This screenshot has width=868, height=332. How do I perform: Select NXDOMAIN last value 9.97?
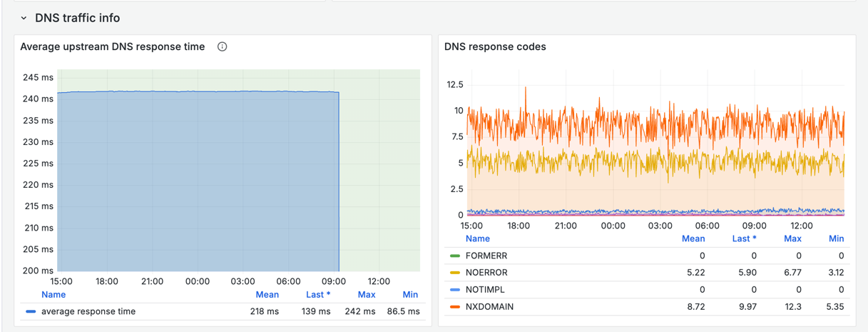coord(747,307)
